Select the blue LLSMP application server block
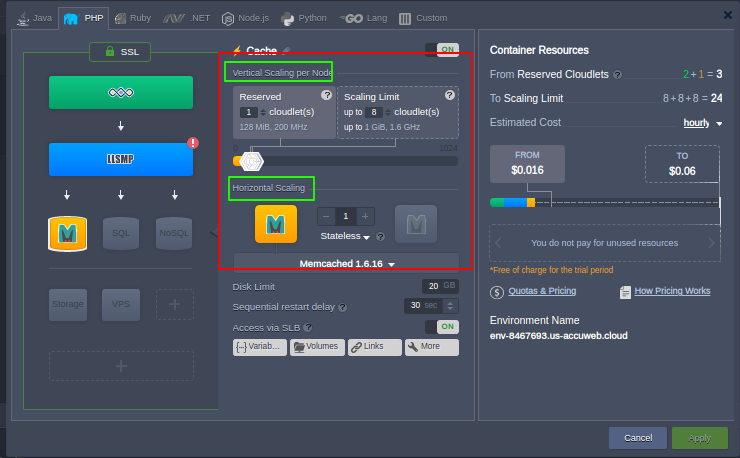This screenshot has width=740, height=458. [x=121, y=159]
